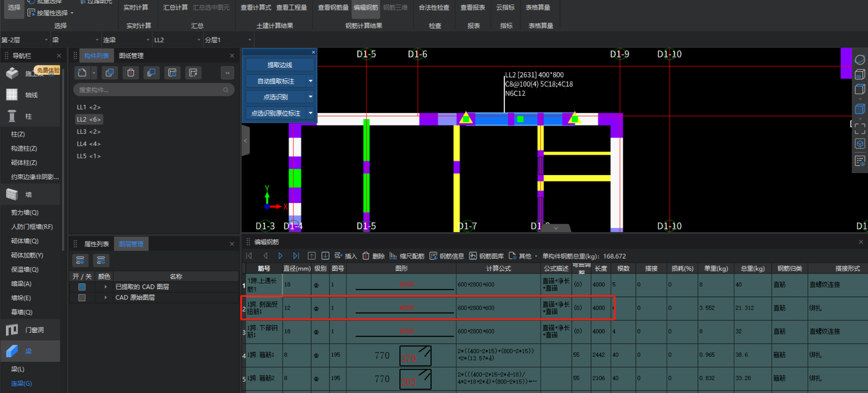Click 查看钢筋量 ribbon item

pyautogui.click(x=333, y=7)
